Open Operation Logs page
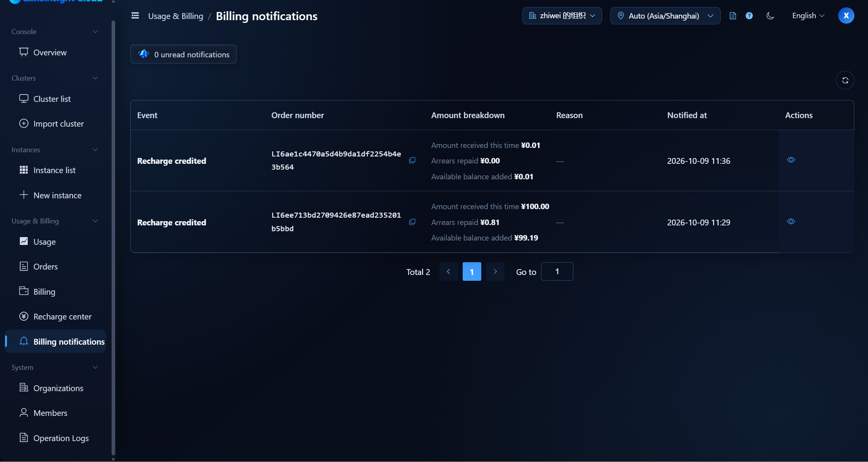 tap(55, 438)
